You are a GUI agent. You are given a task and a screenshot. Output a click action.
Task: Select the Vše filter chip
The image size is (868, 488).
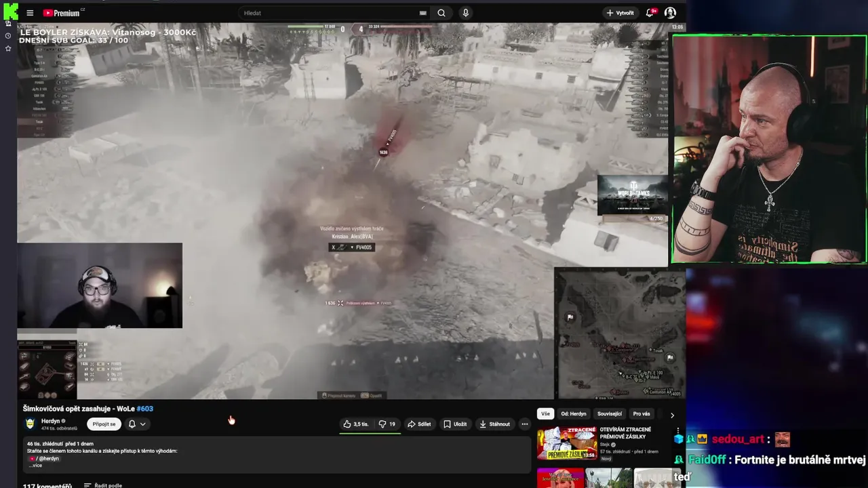pyautogui.click(x=546, y=413)
